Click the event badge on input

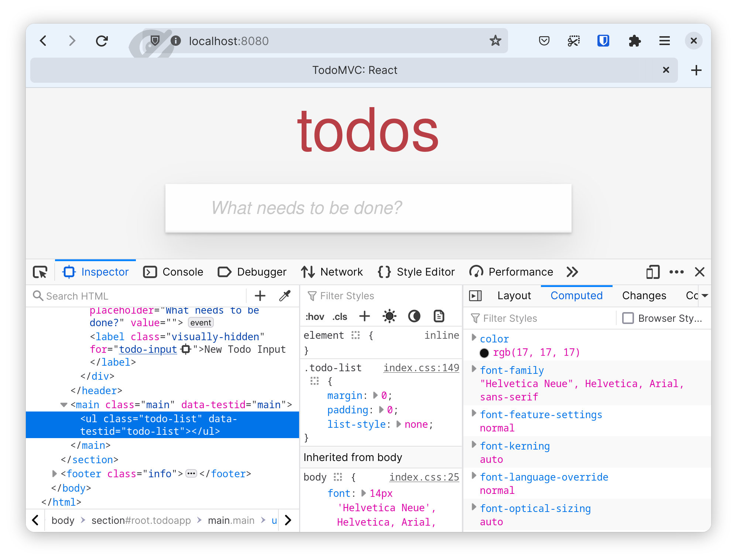pyautogui.click(x=200, y=322)
